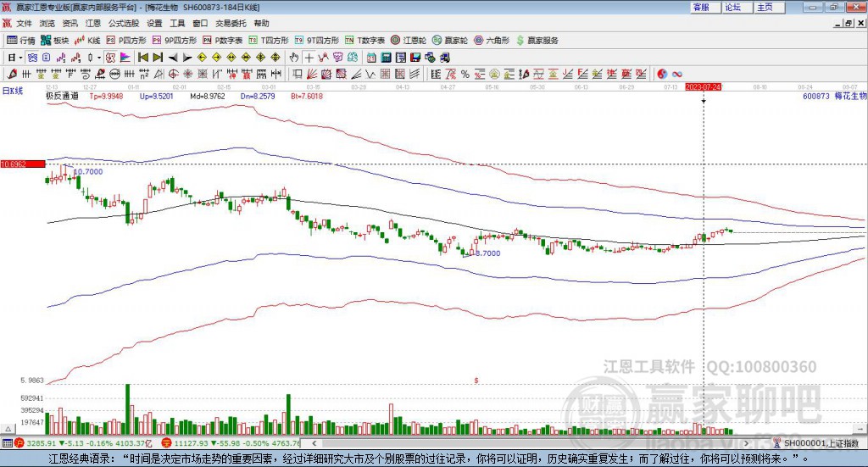Toggle the red 权 adjustment button
Screen dimensions: 868x467
(111, 58)
